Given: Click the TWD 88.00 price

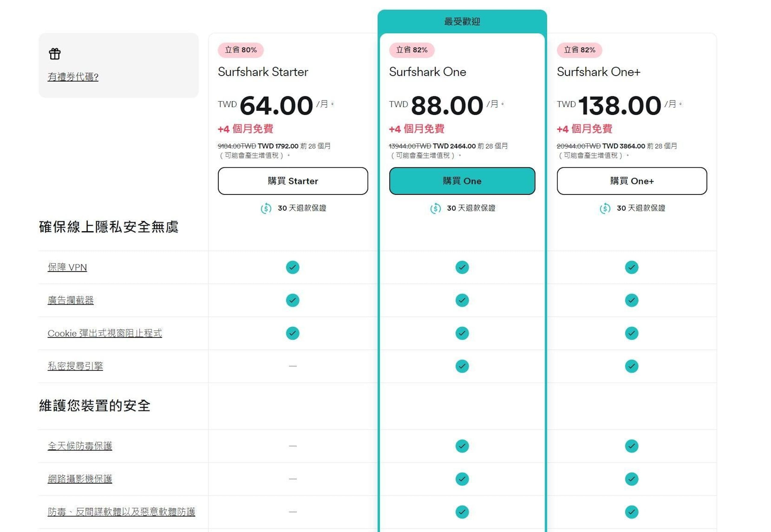Looking at the screenshot, I should (436, 105).
